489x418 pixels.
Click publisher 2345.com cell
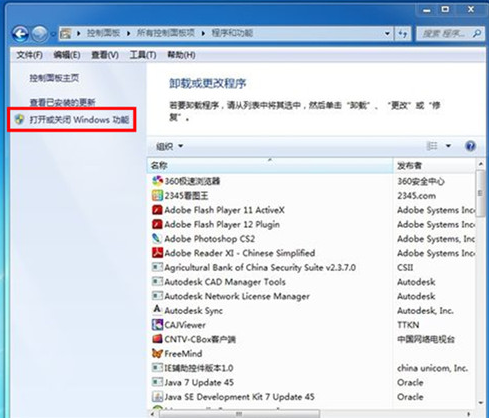click(x=416, y=195)
